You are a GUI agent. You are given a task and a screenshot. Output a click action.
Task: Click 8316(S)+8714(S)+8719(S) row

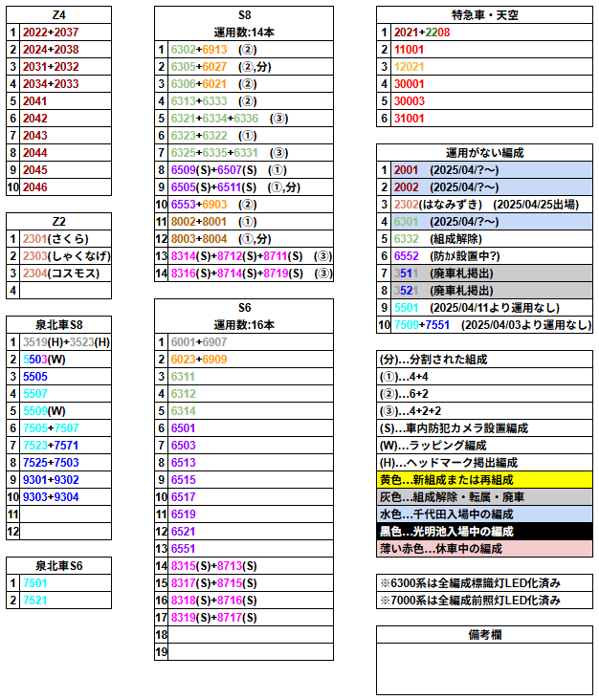click(x=251, y=273)
